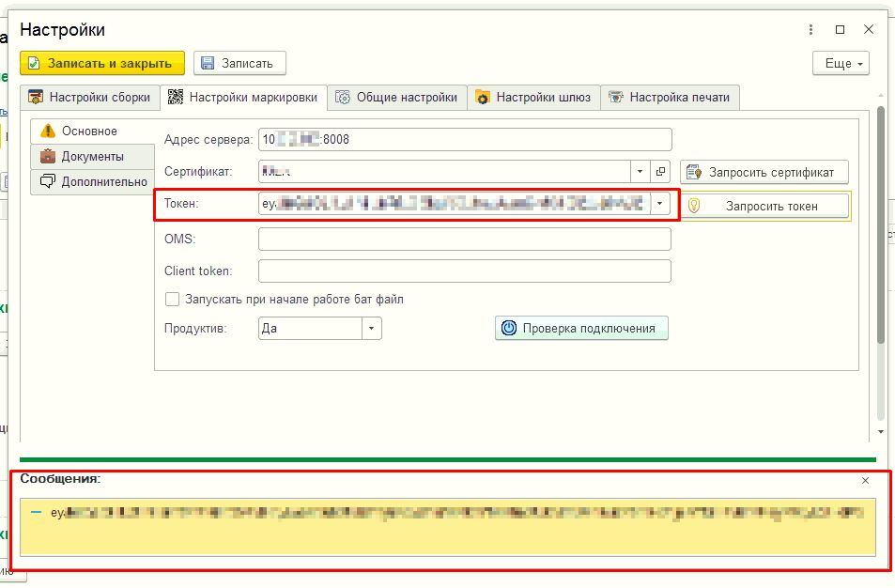Expand the Сертификат dropdown arrow
The width and height of the screenshot is (895, 588).
pyautogui.click(x=640, y=171)
